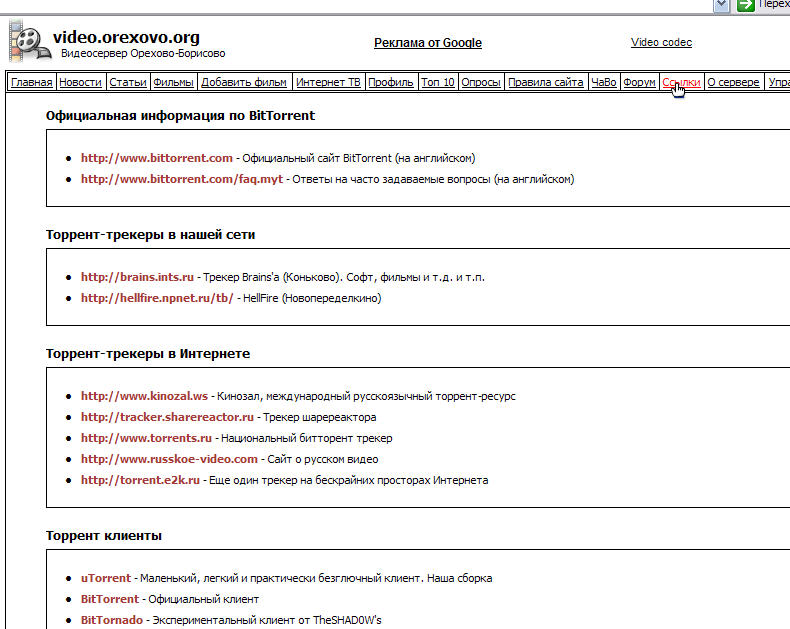The image size is (790, 629).
Task: Click the Video codec ad link
Action: [662, 42]
